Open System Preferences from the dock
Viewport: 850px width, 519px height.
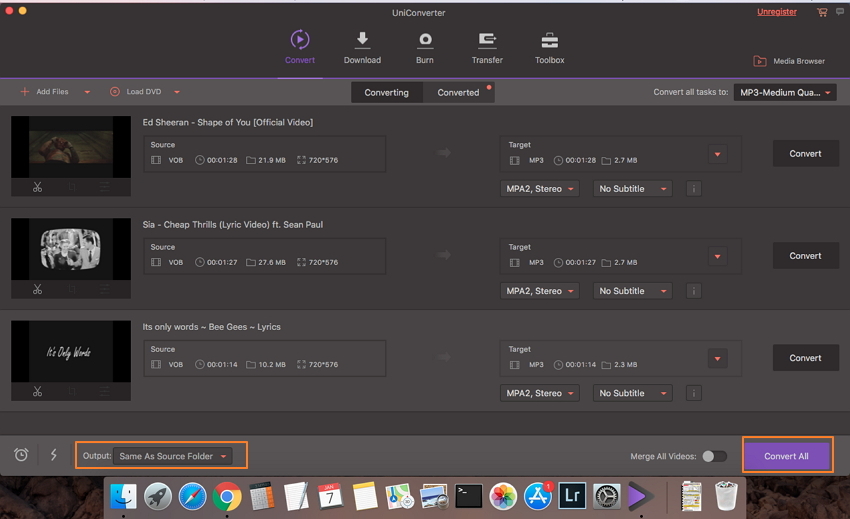(607, 496)
